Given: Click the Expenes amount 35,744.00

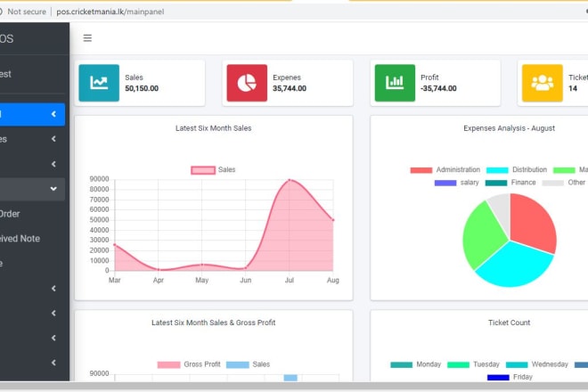Looking at the screenshot, I should [290, 88].
